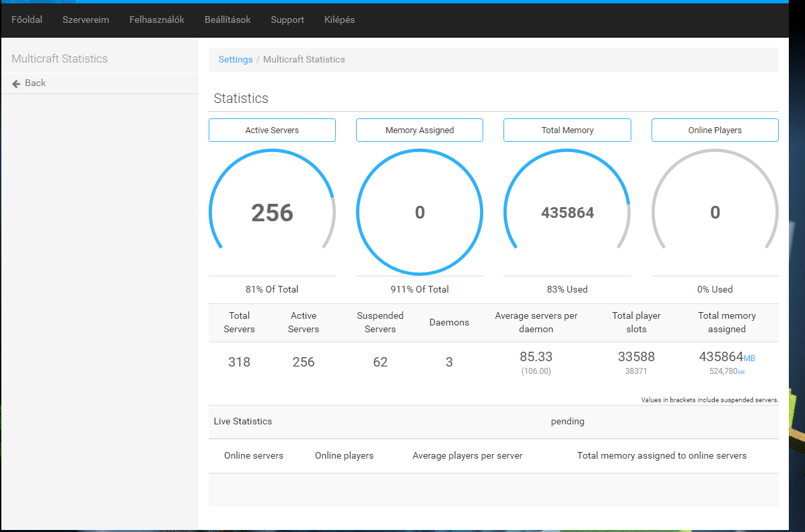Viewport: 805px width, 532px height.
Task: Click the '83% Used' label
Action: click(567, 289)
